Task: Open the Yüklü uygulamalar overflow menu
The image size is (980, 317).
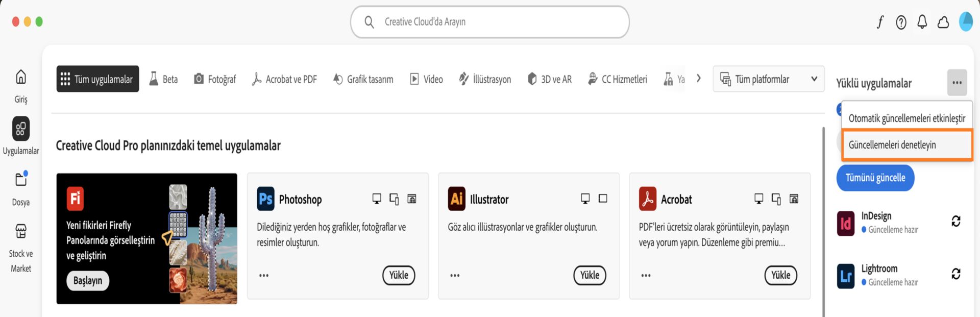Action: (958, 82)
